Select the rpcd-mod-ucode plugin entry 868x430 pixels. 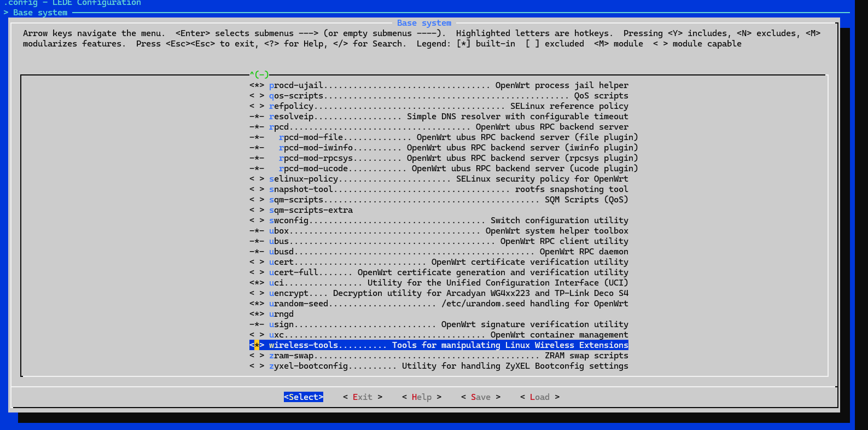point(444,168)
